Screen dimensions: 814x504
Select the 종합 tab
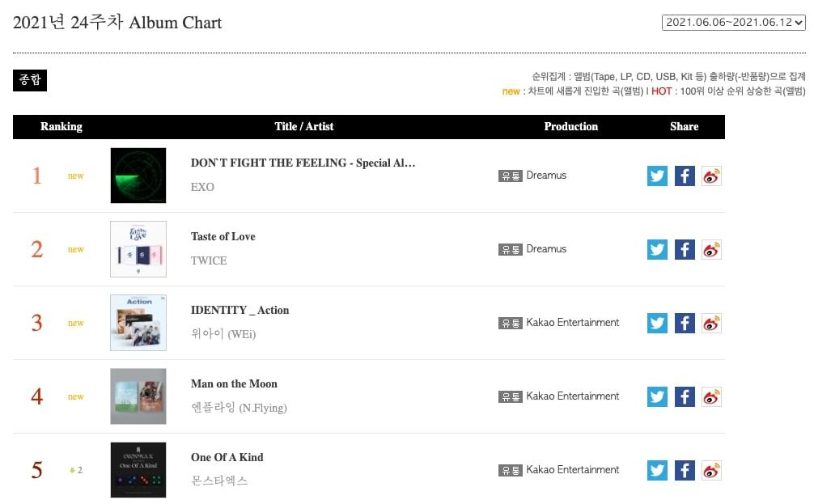click(30, 81)
